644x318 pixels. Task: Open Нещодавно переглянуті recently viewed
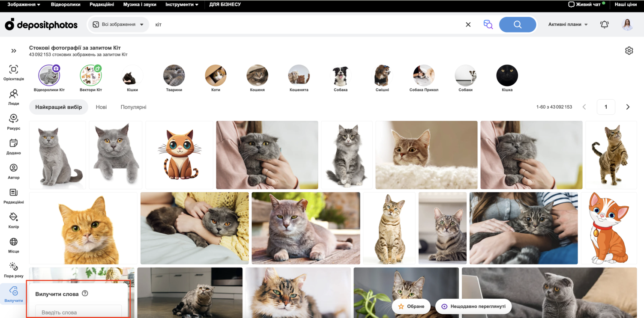point(473,306)
